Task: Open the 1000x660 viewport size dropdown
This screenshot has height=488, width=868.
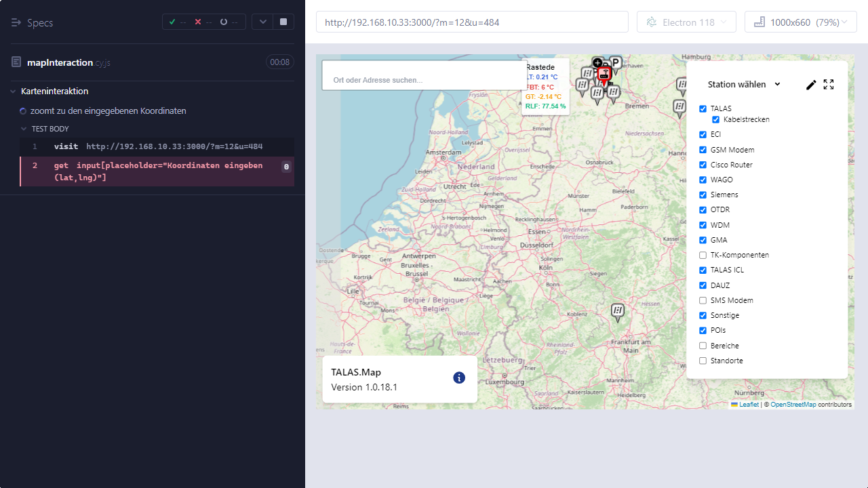Action: click(x=800, y=22)
